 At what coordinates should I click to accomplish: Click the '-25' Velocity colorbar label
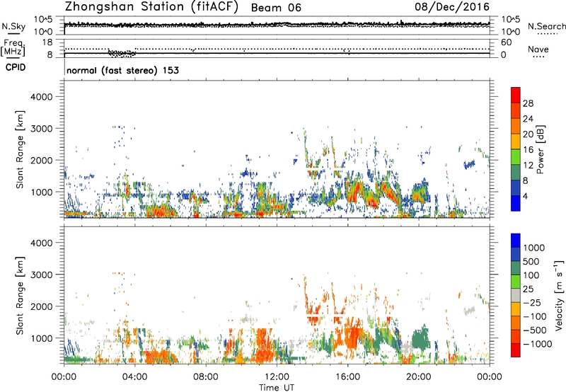click(x=532, y=302)
